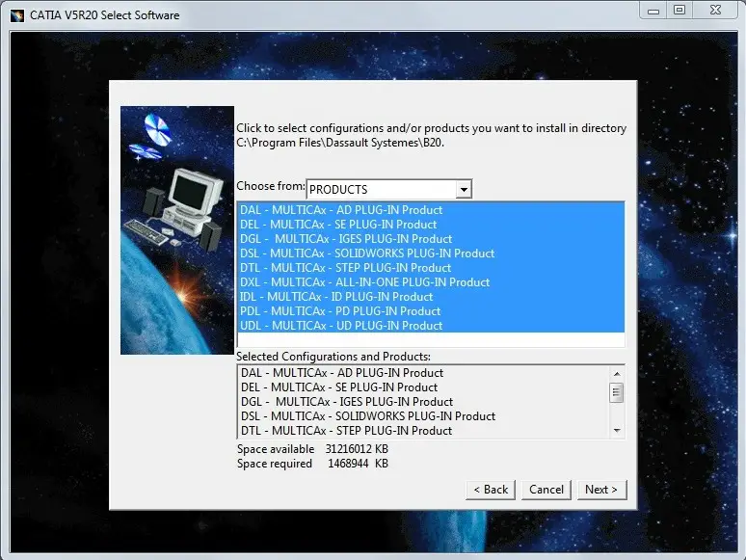Select DEL - MULTICAx - SE PLUG-IN Product in top list
The height and width of the screenshot is (560, 746).
[431, 224]
